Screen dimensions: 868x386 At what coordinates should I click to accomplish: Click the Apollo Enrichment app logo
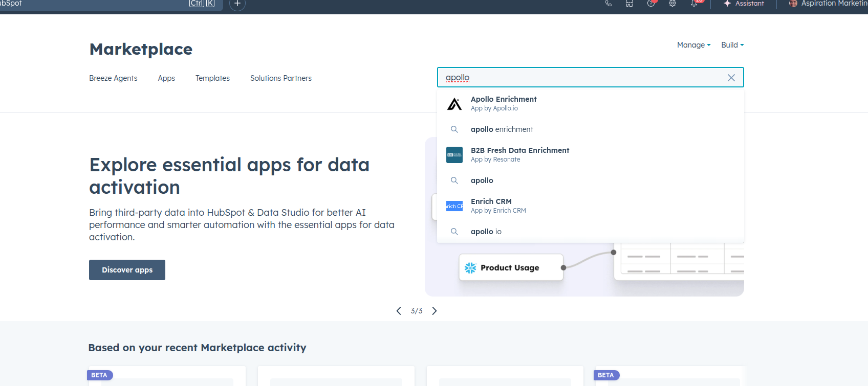(454, 104)
